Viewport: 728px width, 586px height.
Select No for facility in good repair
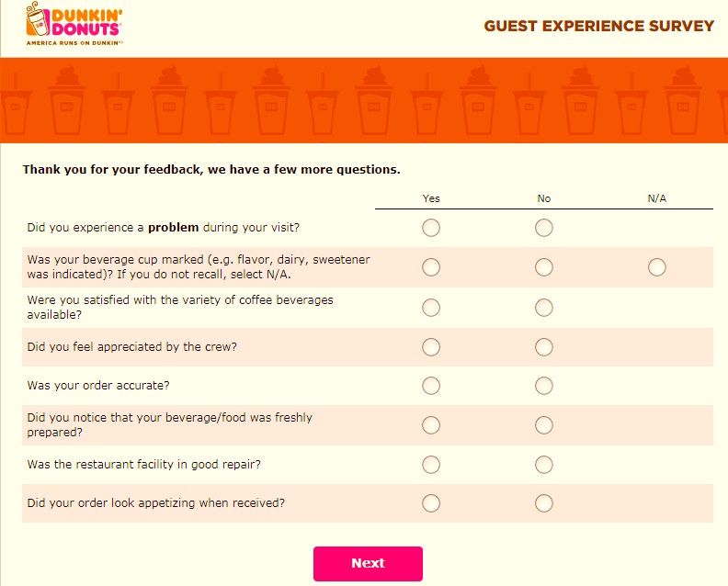(x=543, y=465)
